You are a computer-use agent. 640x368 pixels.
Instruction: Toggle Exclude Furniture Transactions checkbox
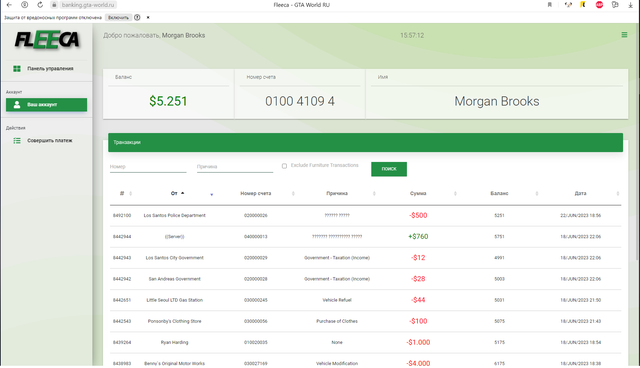284,166
